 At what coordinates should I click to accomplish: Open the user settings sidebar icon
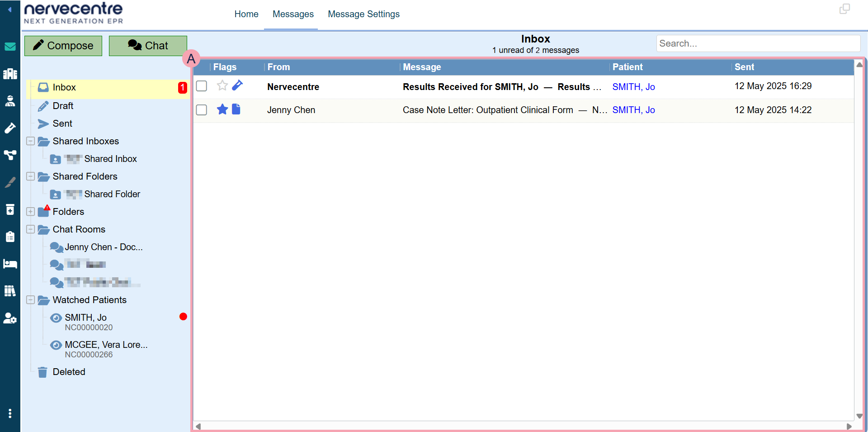(10, 318)
